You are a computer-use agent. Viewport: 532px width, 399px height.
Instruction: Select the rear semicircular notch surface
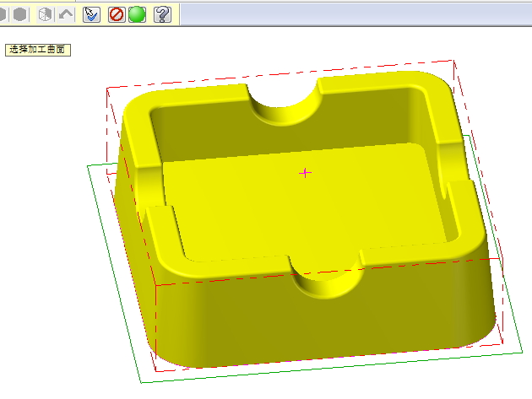285,108
